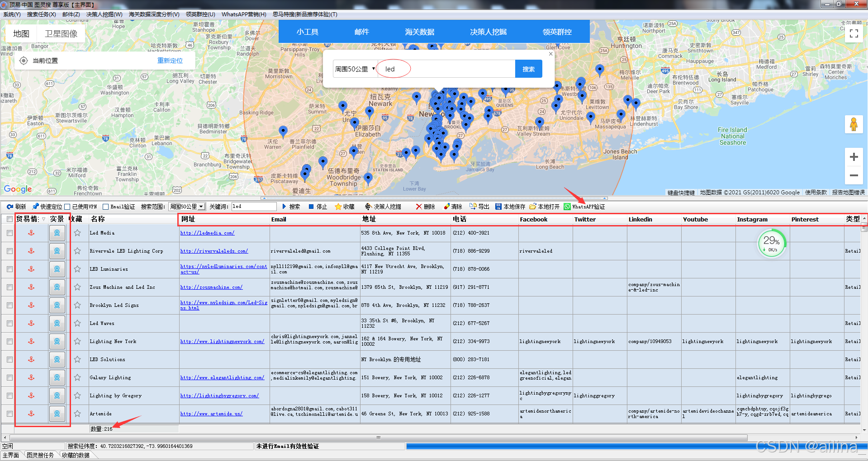868x461 pixels.
Task: Click trade anchor icon for Zous Machine row
Action: 31,287
